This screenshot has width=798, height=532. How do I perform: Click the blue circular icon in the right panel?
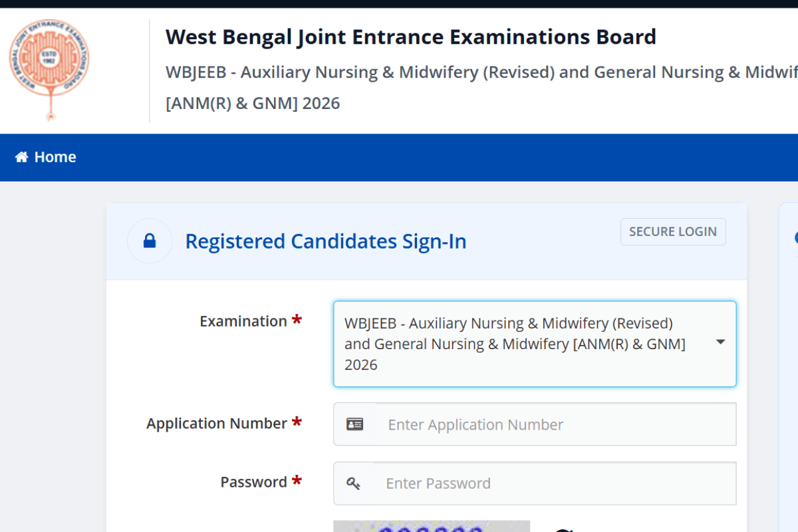pos(795,238)
